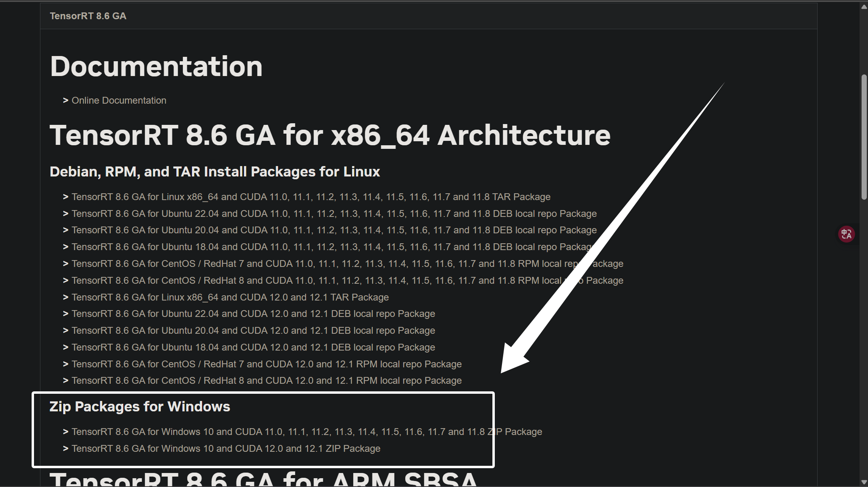The height and width of the screenshot is (487, 868).
Task: Open CentOS / RedHat 8 CUDA 12.x RPM link
Action: click(266, 381)
